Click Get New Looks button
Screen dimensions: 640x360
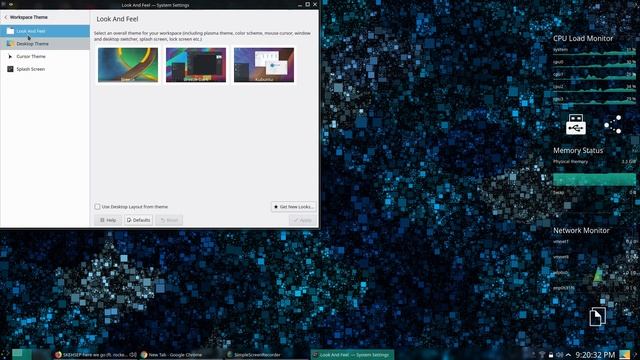point(293,207)
